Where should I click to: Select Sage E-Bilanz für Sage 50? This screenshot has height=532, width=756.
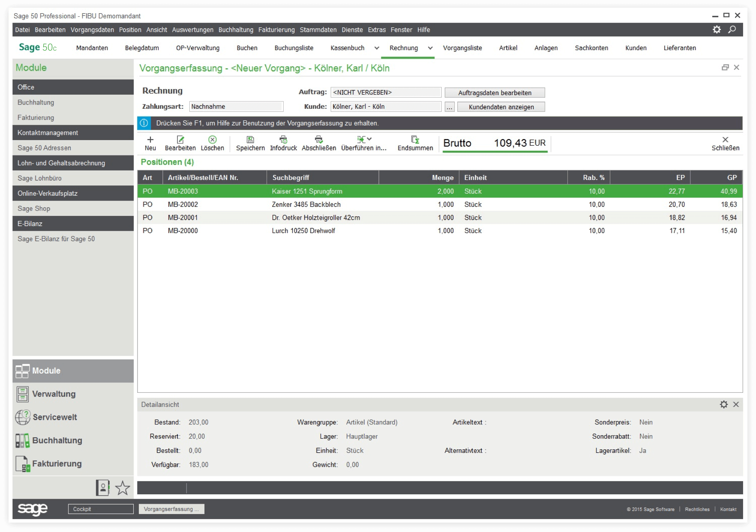73,239
